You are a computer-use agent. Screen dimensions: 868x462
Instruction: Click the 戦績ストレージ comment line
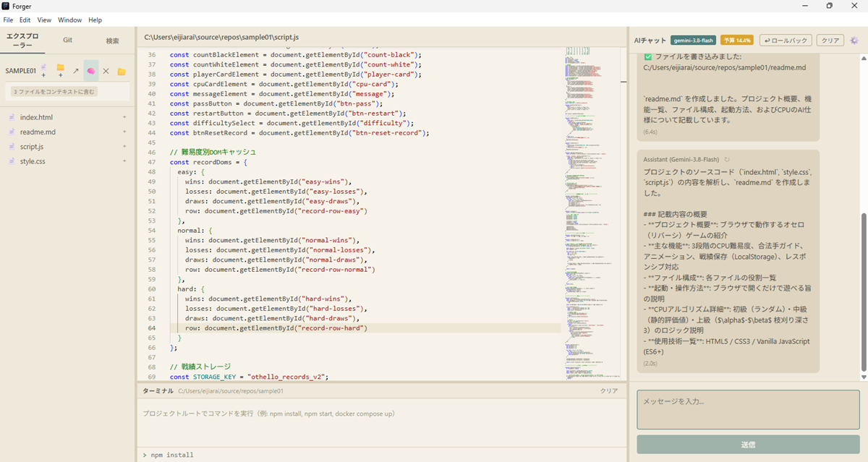click(x=200, y=367)
